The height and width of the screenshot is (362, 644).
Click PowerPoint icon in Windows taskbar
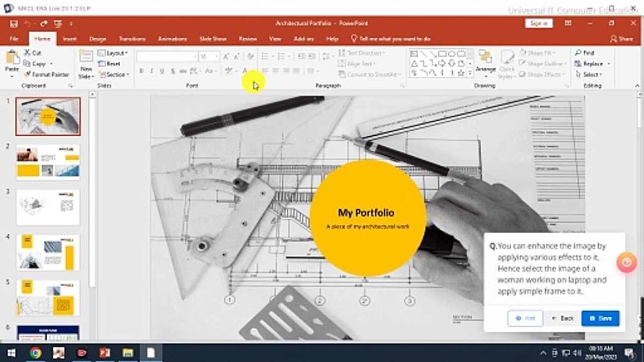(104, 353)
